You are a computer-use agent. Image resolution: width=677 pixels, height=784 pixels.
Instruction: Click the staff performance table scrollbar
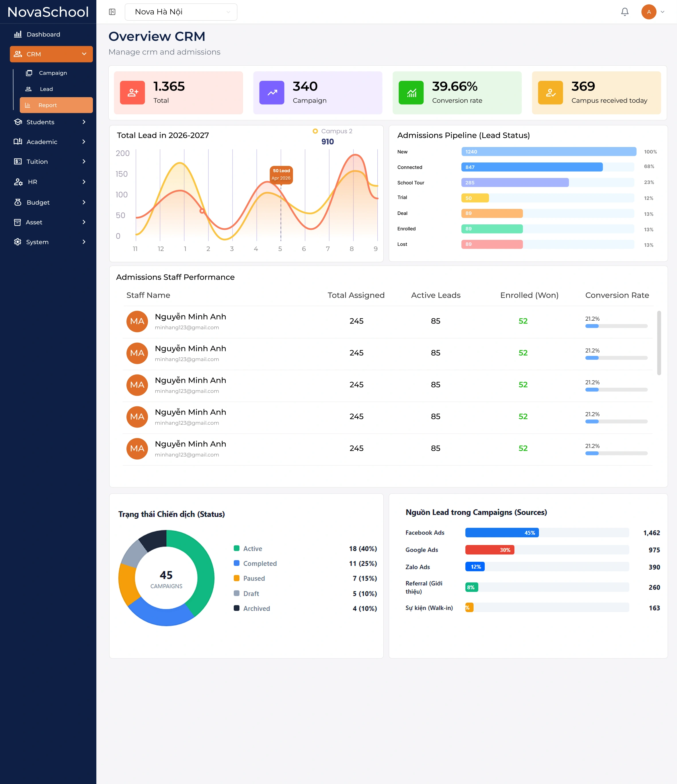[659, 343]
